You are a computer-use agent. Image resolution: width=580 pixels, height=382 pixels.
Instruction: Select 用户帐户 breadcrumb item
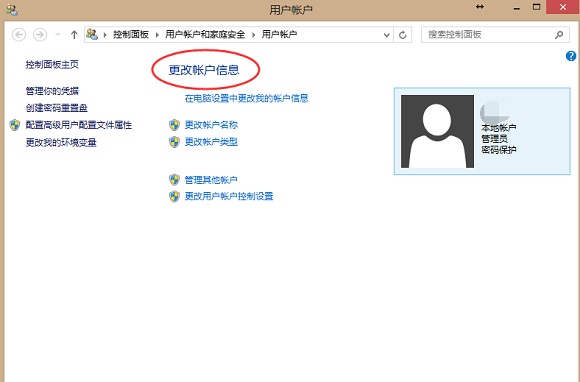(279, 35)
